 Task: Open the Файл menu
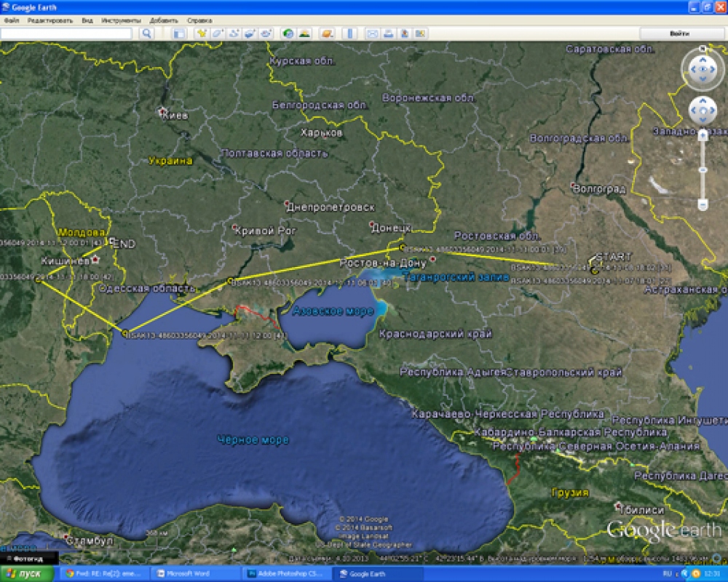tap(11, 20)
